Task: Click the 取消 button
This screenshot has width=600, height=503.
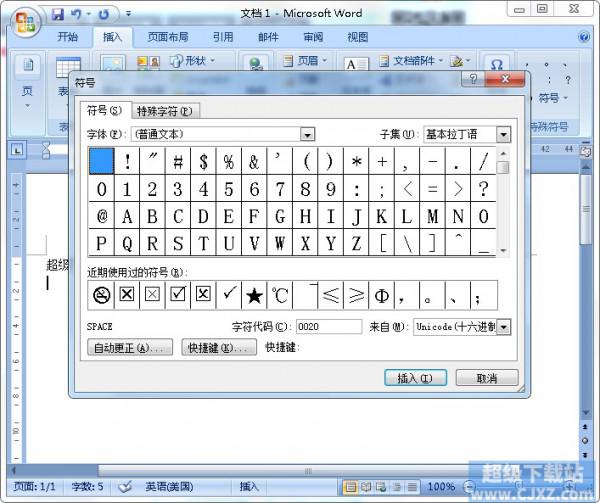Action: (x=487, y=378)
